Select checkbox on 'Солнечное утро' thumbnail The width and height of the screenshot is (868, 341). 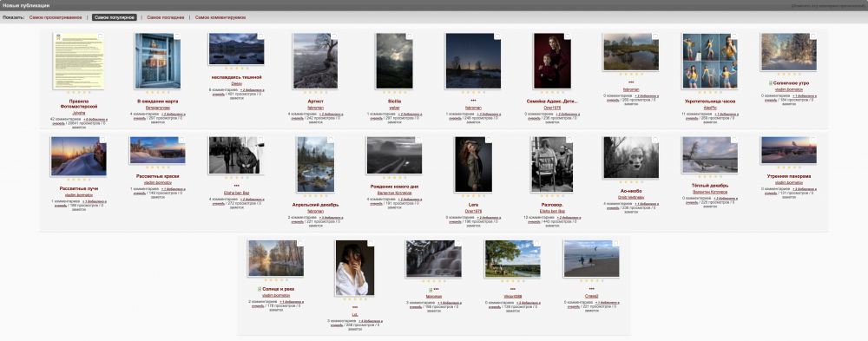click(x=812, y=36)
